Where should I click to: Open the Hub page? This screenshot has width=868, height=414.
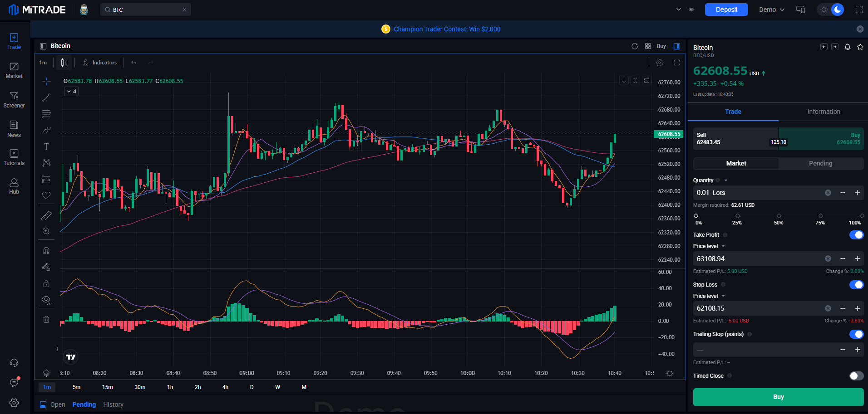(14, 186)
